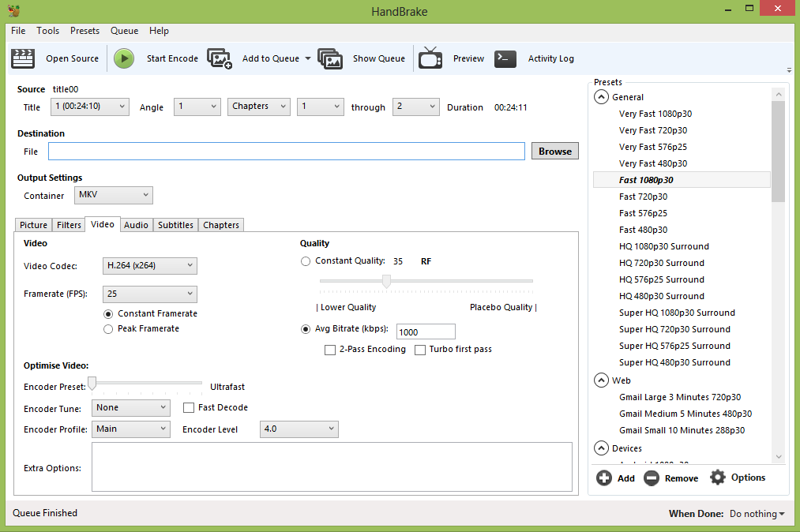Open the Help menu
This screenshot has width=800, height=532.
pyautogui.click(x=160, y=31)
